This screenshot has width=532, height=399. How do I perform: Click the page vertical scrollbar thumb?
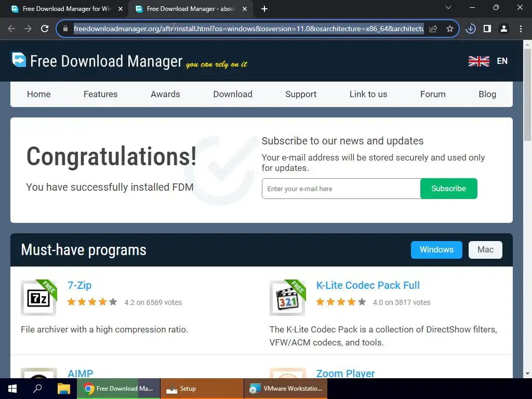coord(527,95)
